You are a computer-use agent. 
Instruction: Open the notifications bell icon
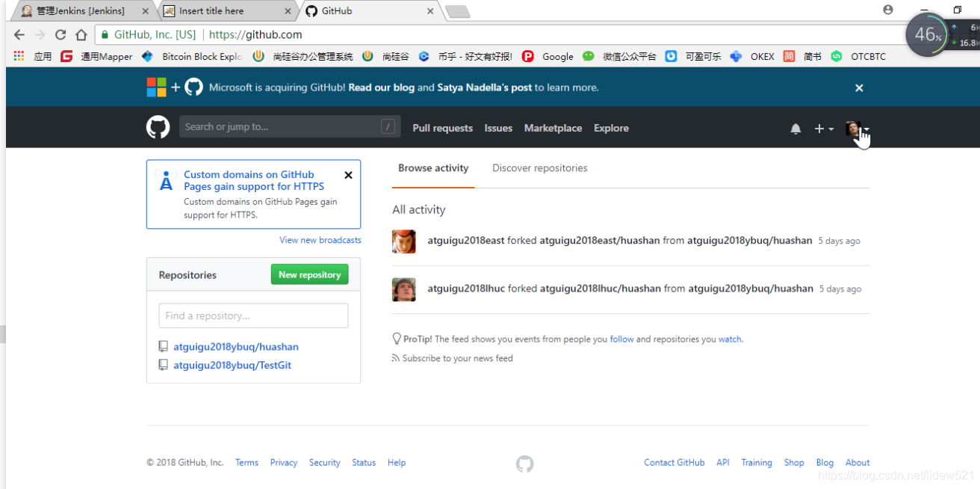pyautogui.click(x=796, y=129)
